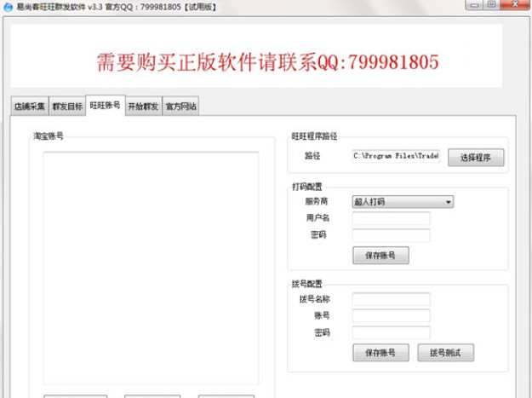Click the app icon in title bar
532x398 pixels.
(8, 7)
